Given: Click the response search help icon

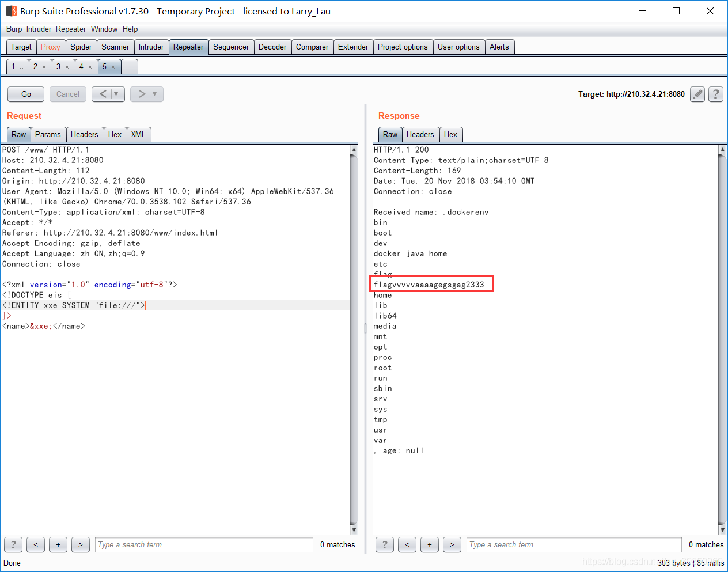Looking at the screenshot, I should point(385,544).
